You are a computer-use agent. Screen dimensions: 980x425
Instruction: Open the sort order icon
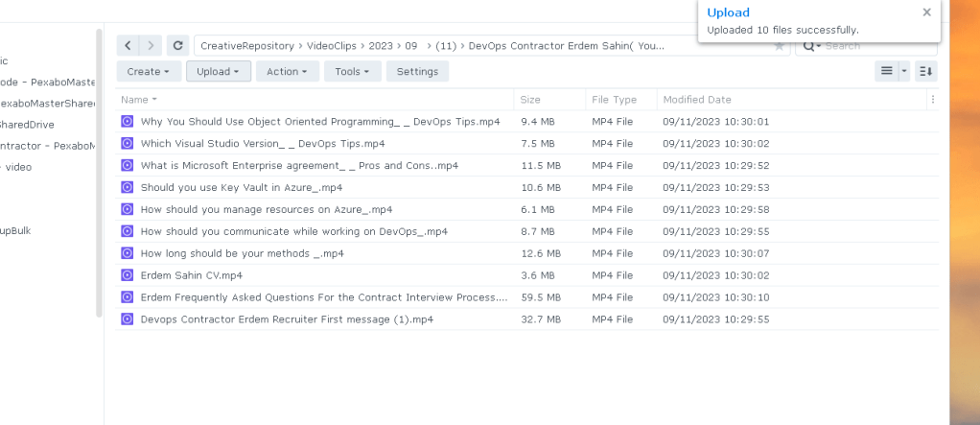926,71
